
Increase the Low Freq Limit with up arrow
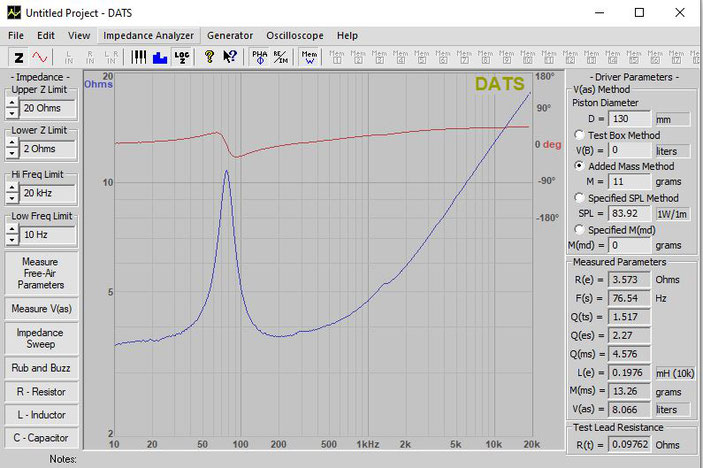point(13,230)
